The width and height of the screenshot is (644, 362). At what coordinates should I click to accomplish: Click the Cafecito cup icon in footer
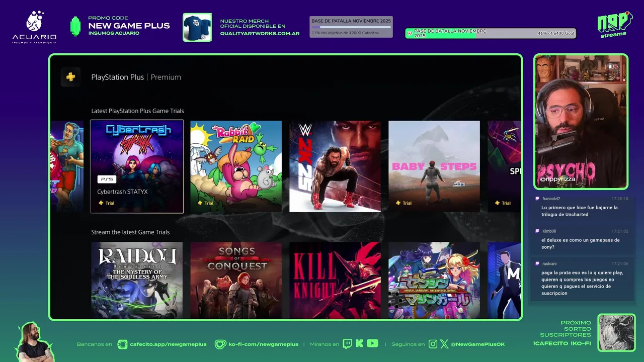[122, 344]
